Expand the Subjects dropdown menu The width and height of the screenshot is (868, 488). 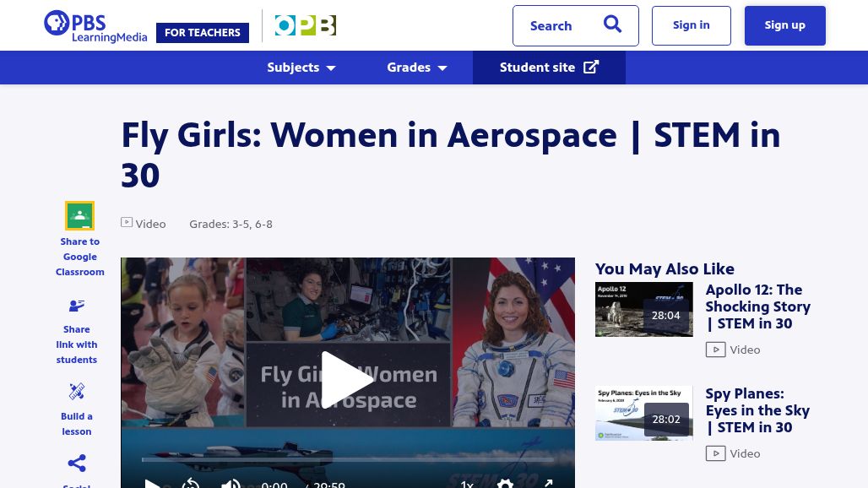[301, 68]
